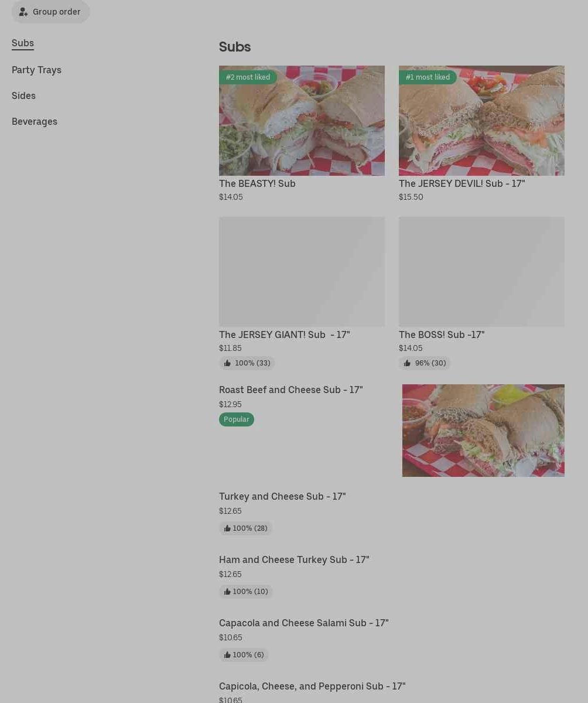The image size is (588, 703).
Task: Click thumbs-up icon on The BOSS rating
Action: [408, 363]
